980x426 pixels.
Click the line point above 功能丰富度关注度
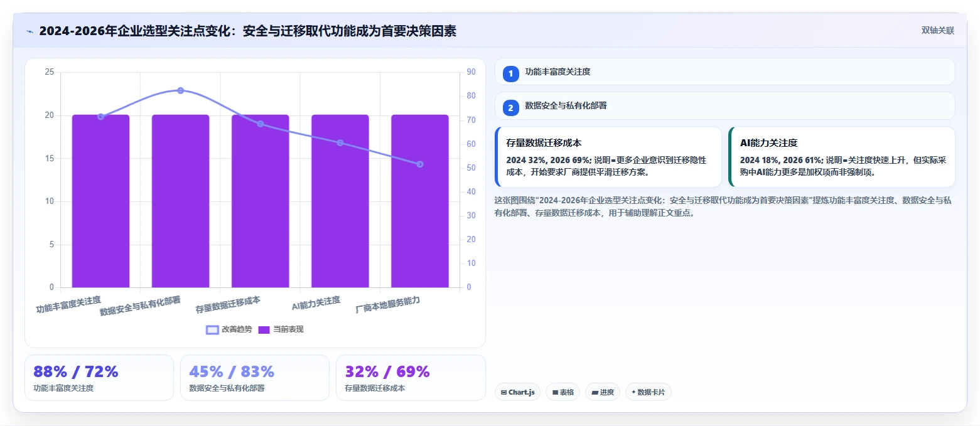[100, 116]
